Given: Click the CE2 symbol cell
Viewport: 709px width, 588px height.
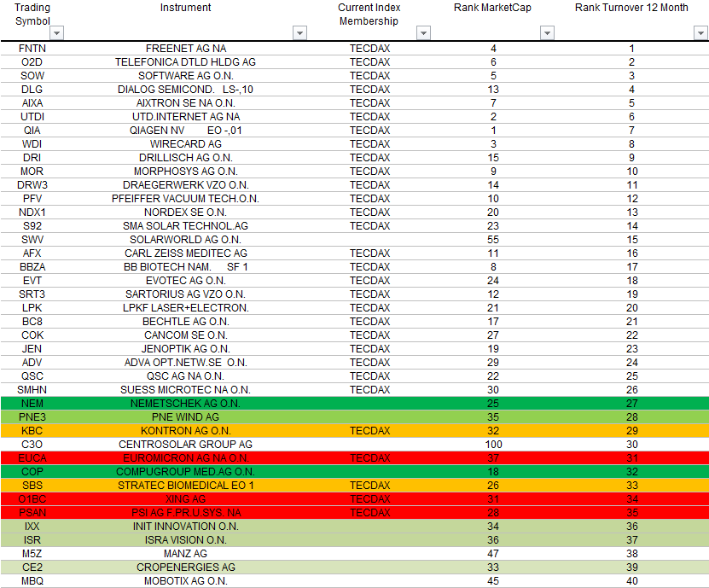Looking at the screenshot, I should click(x=32, y=568).
